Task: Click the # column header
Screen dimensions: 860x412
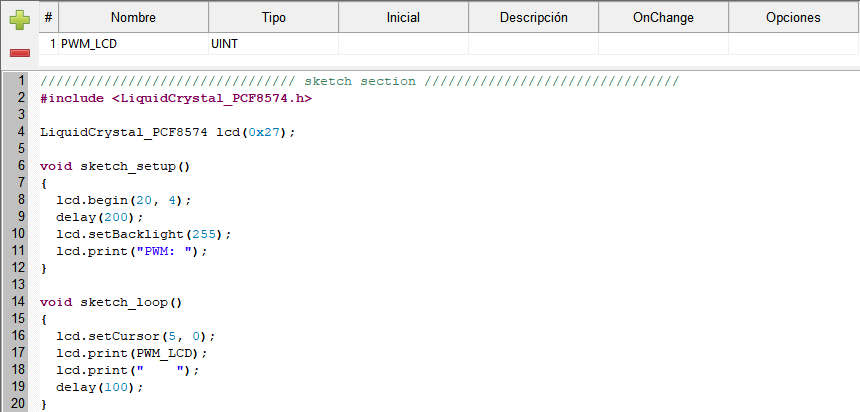Action: coord(49,18)
